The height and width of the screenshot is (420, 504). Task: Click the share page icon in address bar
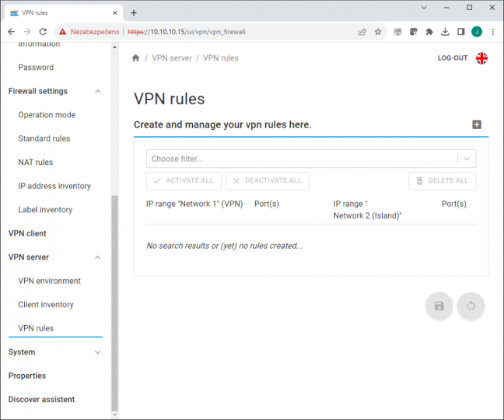tap(362, 31)
